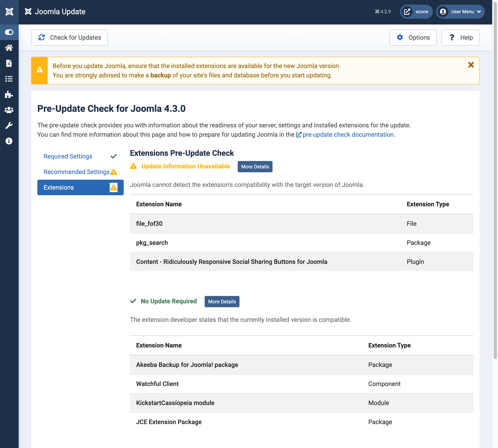Open the System wrench sidebar icon
498x448 pixels.
[9, 126]
